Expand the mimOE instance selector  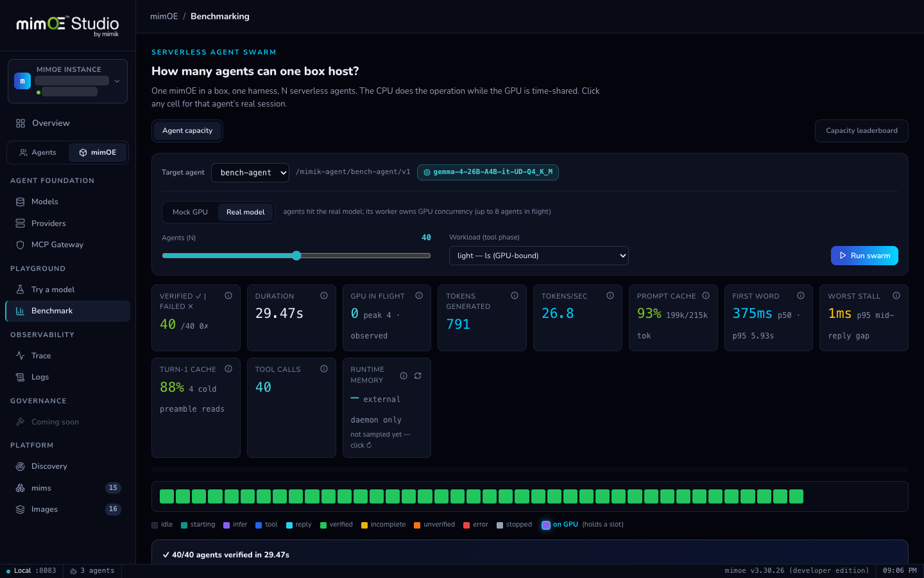pos(67,81)
